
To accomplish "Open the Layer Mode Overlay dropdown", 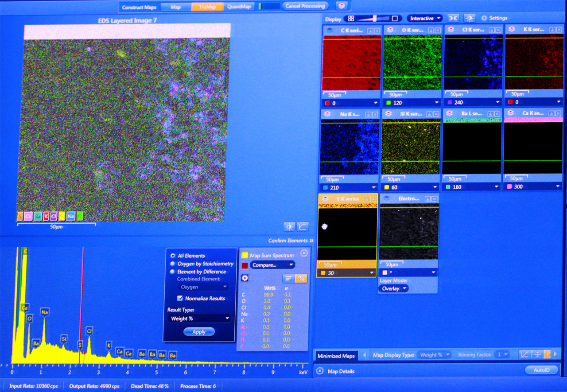I will [x=393, y=288].
